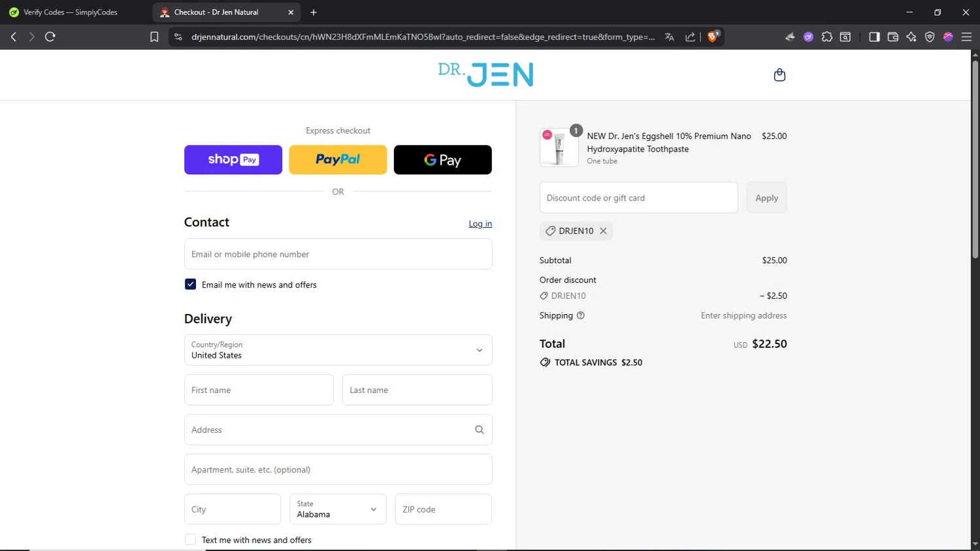Pay with PayPal button
Viewport: 980px width, 551px height.
pos(338,160)
